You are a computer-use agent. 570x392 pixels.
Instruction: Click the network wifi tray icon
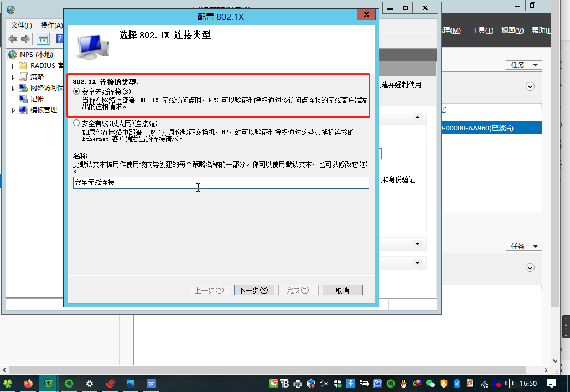[x=484, y=384]
